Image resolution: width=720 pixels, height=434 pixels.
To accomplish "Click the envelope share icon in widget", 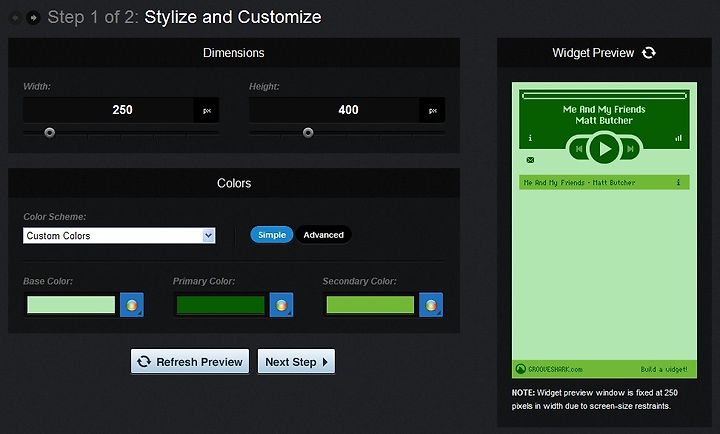I will click(530, 160).
